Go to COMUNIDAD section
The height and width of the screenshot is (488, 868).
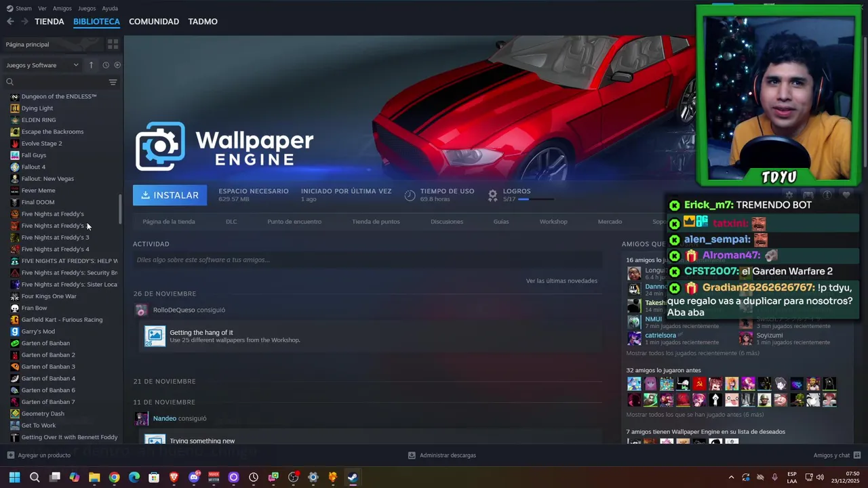click(154, 22)
